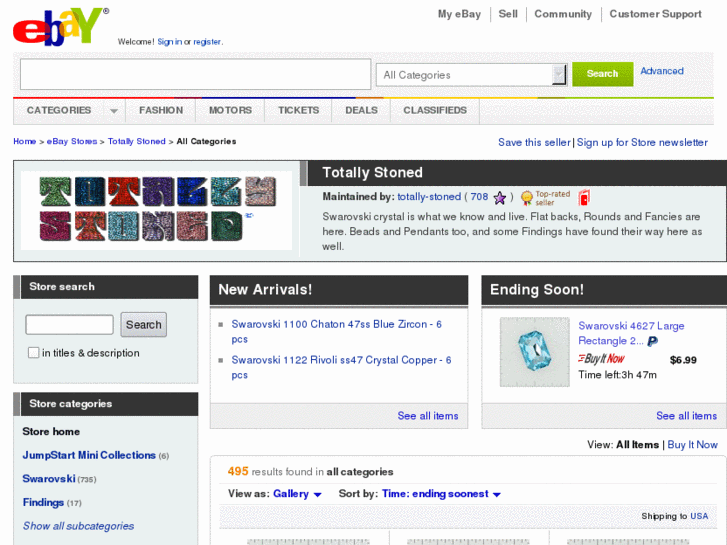Open the FASHION tab
Viewport: 727px width, 545px height.
click(161, 110)
